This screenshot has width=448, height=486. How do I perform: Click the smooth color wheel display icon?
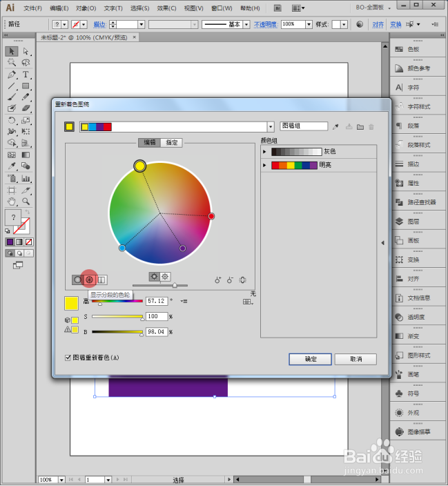(77, 280)
